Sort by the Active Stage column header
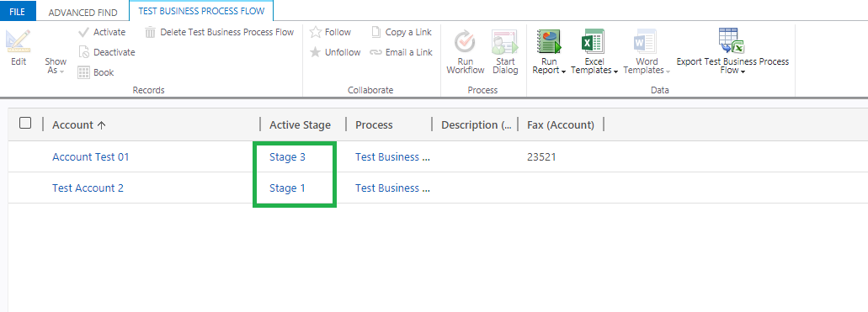 coord(300,125)
